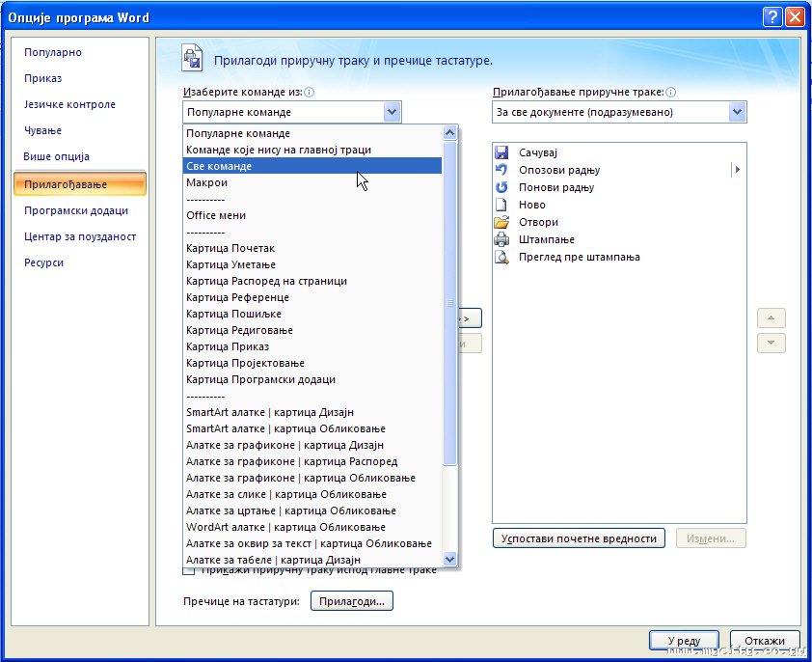Choose Алатке за графиконе | картица Обликовање
Screen dimensions: 812x662
pos(312,478)
